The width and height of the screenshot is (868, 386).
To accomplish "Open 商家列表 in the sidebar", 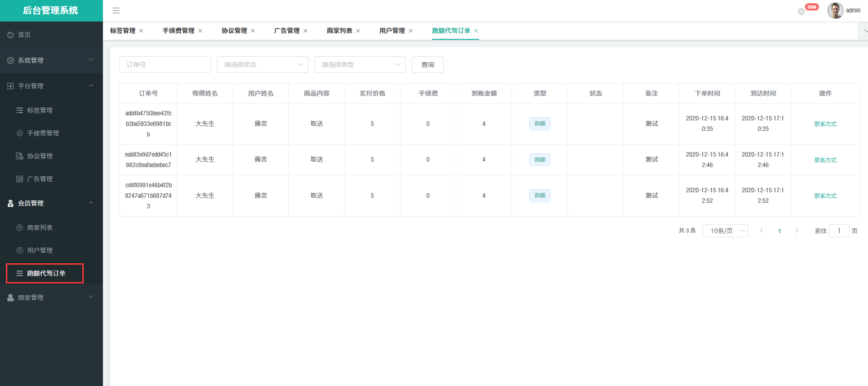I will (40, 228).
